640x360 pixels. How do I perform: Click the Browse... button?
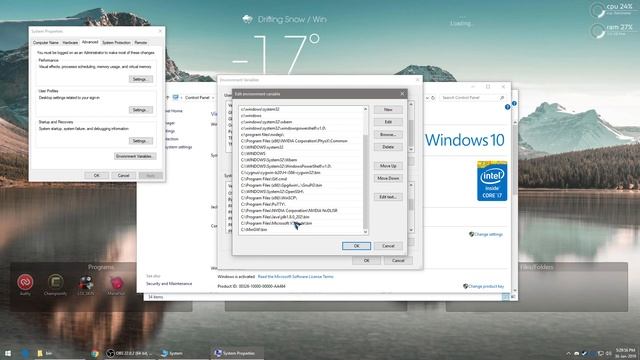coord(388,135)
